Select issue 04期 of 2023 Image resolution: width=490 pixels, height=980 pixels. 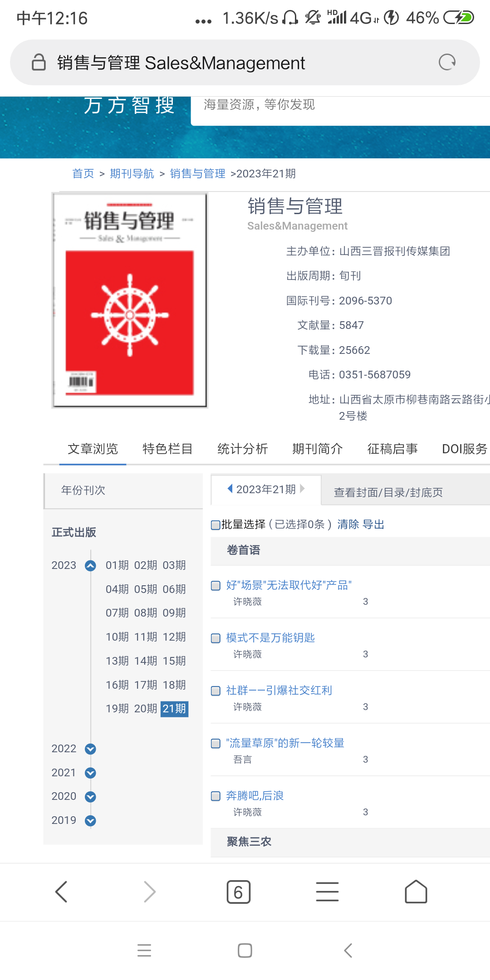coord(118,589)
